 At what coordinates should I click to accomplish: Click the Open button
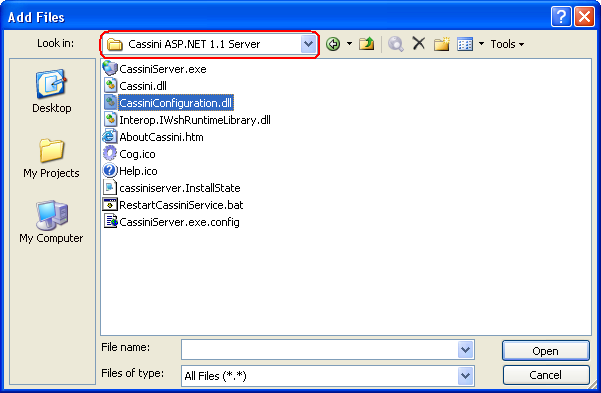click(545, 351)
